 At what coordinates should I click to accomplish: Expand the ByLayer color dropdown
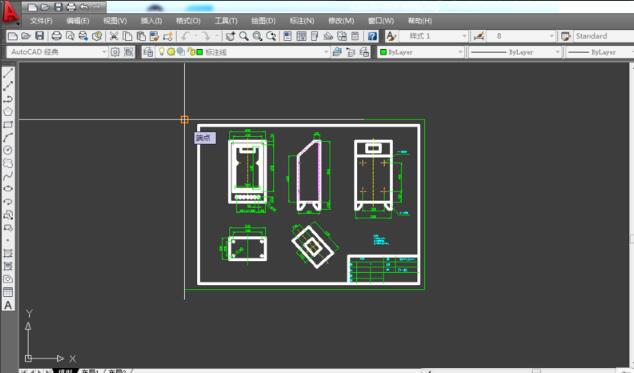[460, 52]
